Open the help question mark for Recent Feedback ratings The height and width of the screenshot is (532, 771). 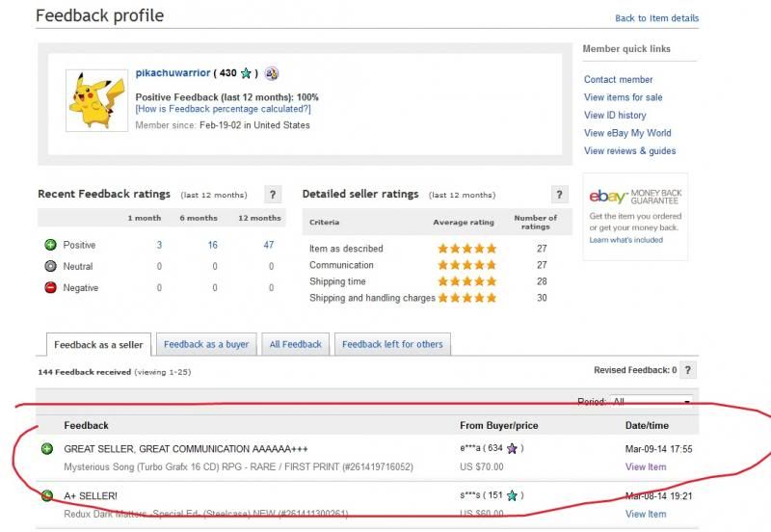(274, 195)
